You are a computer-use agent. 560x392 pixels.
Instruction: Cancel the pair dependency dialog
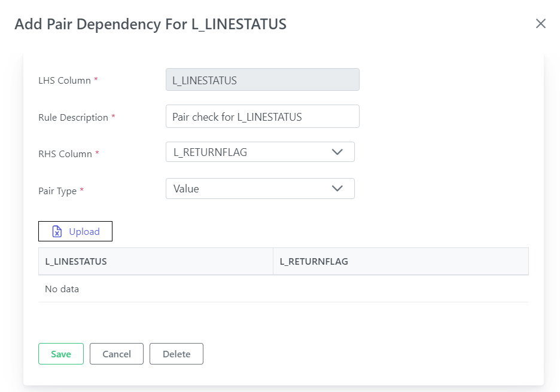click(117, 354)
